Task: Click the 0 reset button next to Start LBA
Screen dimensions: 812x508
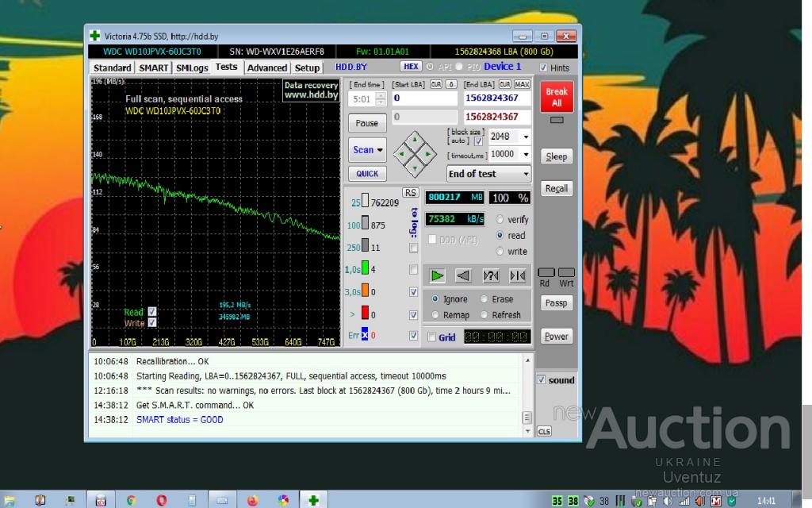Action: click(x=451, y=84)
